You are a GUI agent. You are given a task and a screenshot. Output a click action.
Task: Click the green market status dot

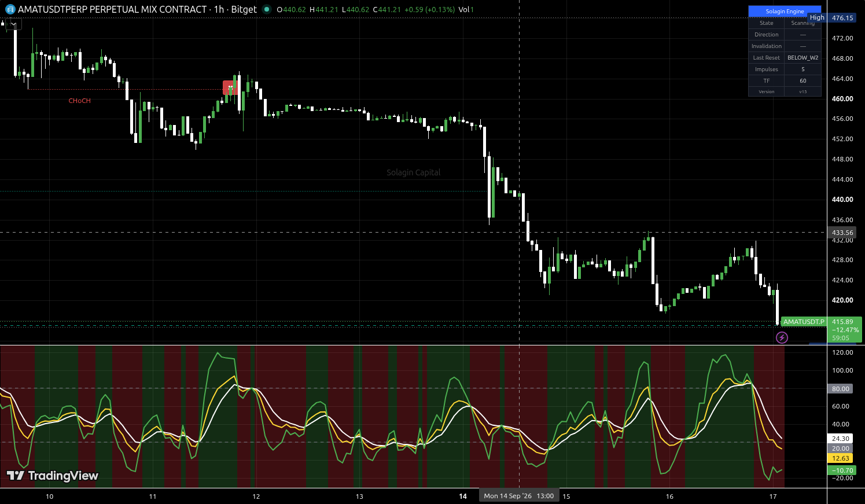pos(266,9)
